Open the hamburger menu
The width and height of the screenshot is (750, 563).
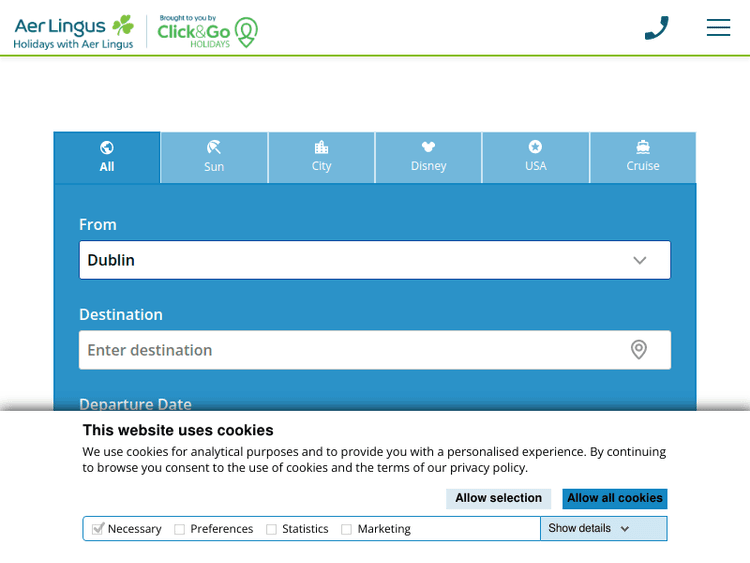click(718, 28)
